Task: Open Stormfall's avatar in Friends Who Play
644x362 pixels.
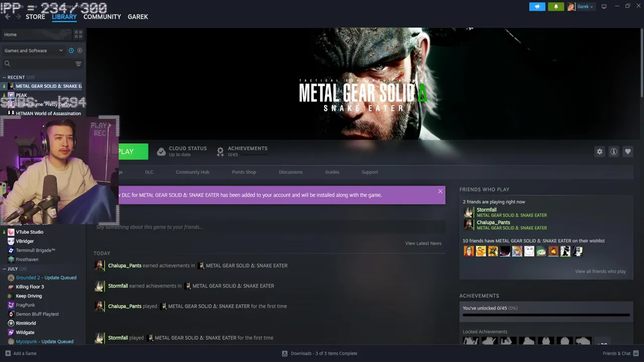Action: pos(468,212)
